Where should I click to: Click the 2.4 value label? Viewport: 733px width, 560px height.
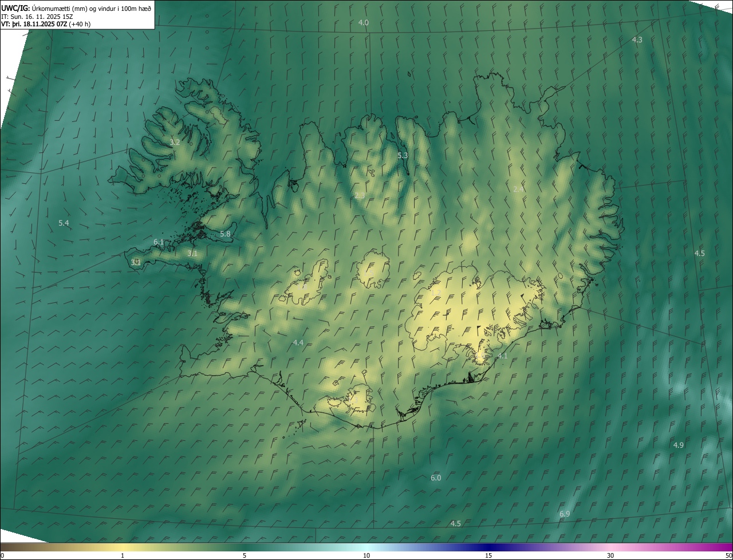coord(519,189)
